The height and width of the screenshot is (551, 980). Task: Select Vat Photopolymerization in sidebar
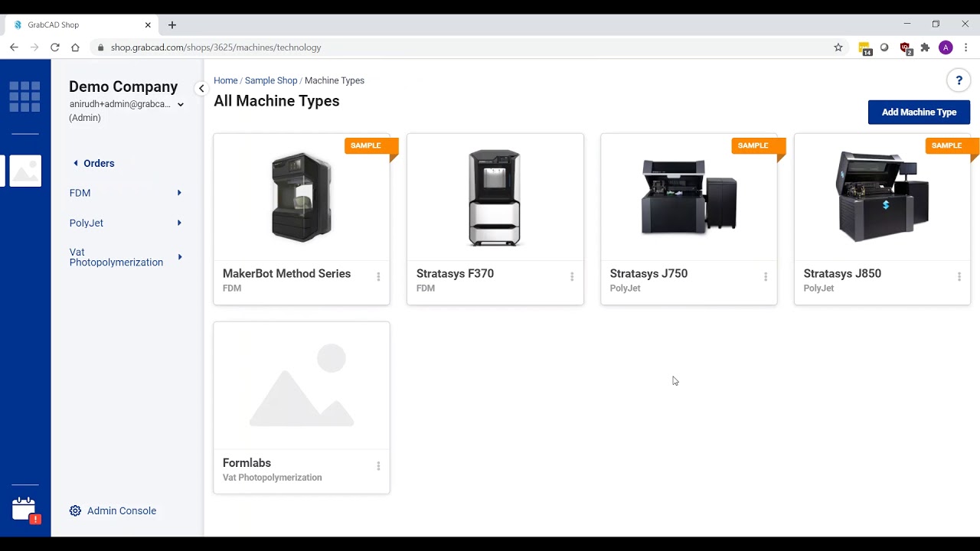pos(116,257)
